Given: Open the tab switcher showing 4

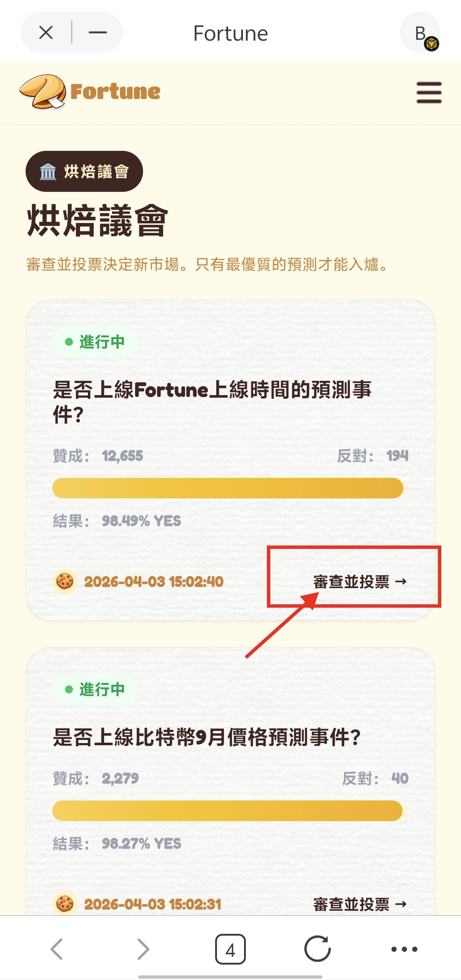Looking at the screenshot, I should [x=230, y=949].
